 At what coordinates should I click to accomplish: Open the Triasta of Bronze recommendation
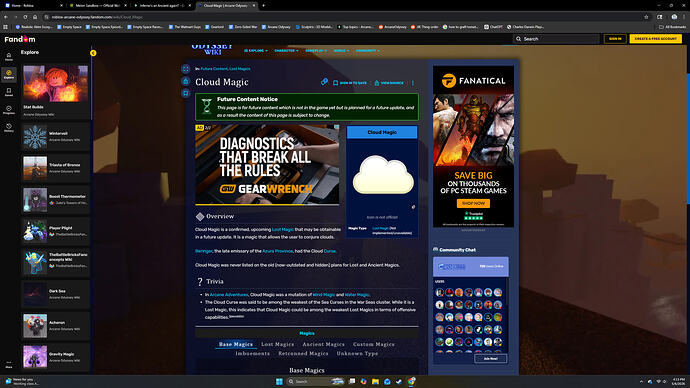55,168
